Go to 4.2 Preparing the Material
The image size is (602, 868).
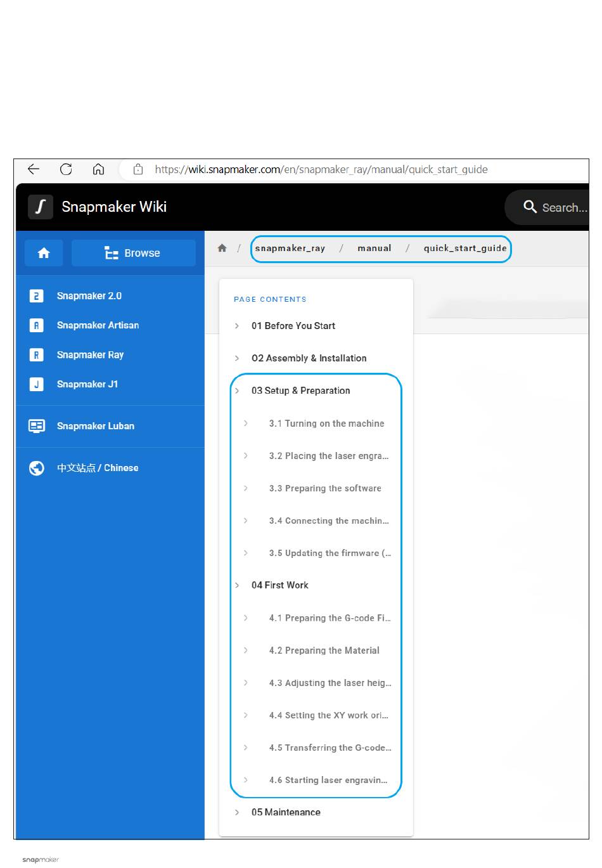(324, 651)
